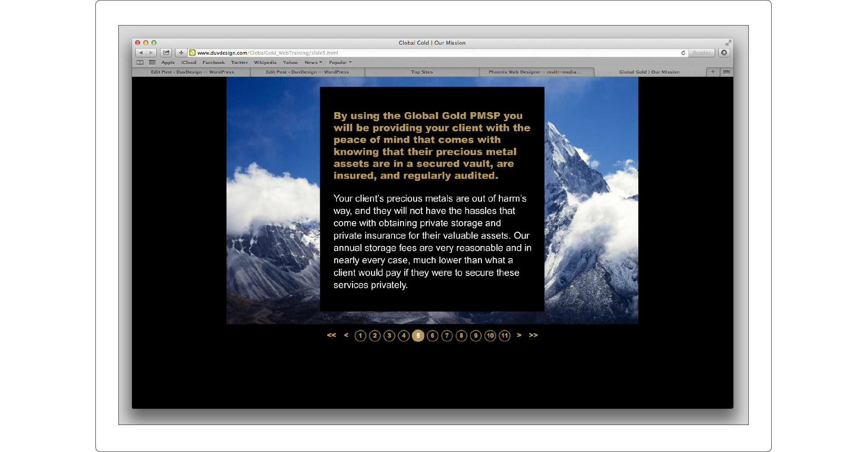Go forward with the Safari forward arrow
868x452 pixels.
click(151, 53)
